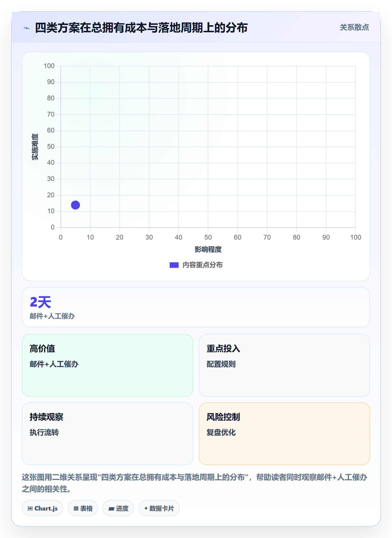Viewport: 392px width, 538px height.
Task: Click the lightning bolt icon beside the title
Action: coord(27,28)
